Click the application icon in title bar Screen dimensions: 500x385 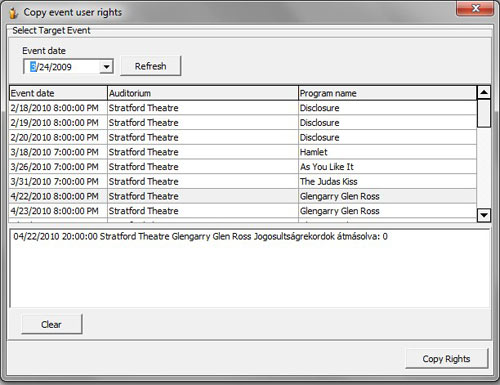13,13
